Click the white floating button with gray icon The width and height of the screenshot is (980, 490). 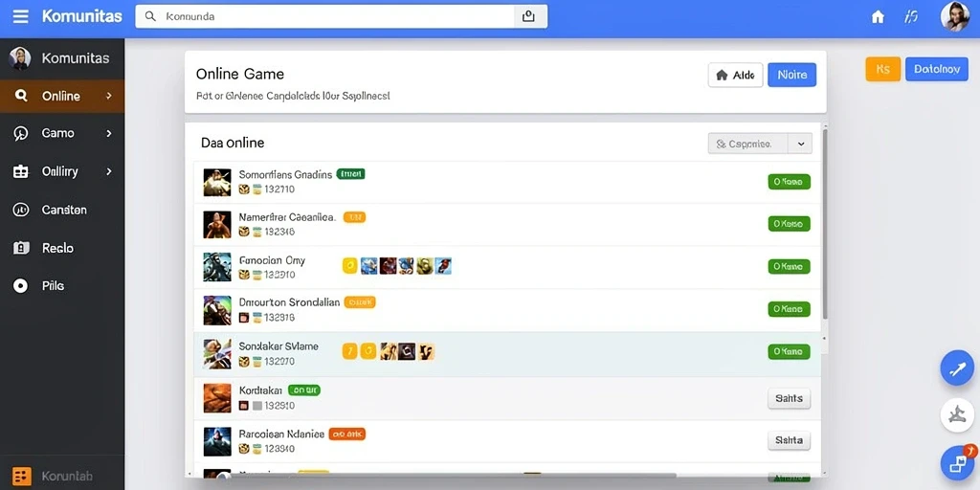(x=957, y=415)
